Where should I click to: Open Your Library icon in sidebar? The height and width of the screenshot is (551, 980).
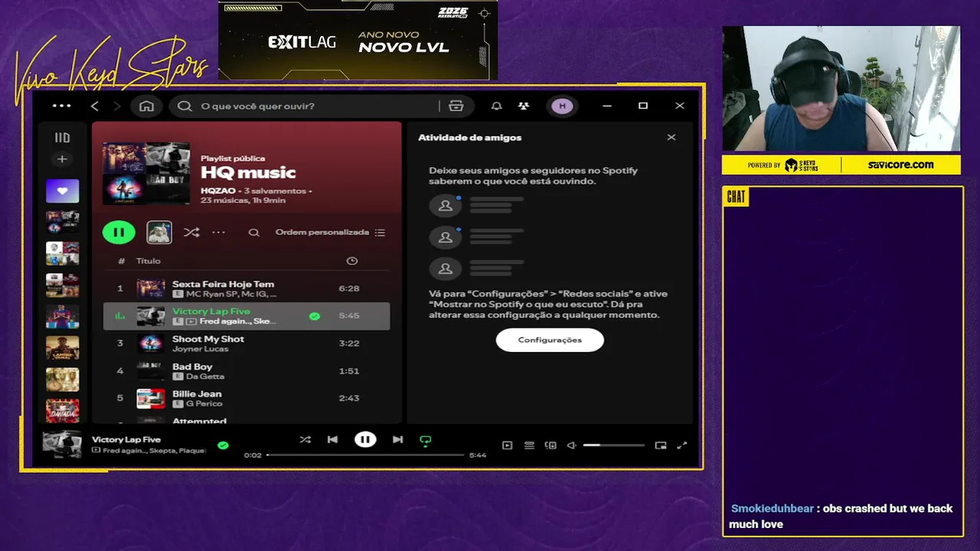pos(62,138)
